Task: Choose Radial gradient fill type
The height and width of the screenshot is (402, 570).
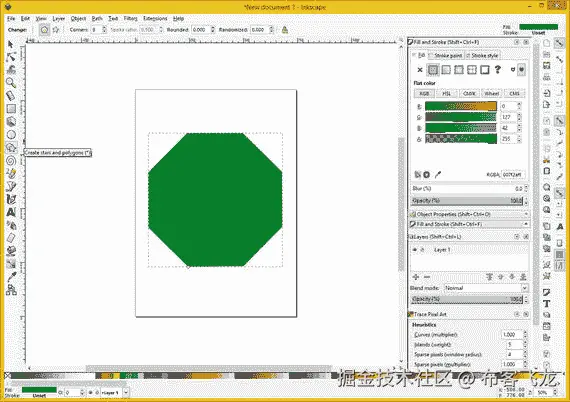Action: (459, 70)
